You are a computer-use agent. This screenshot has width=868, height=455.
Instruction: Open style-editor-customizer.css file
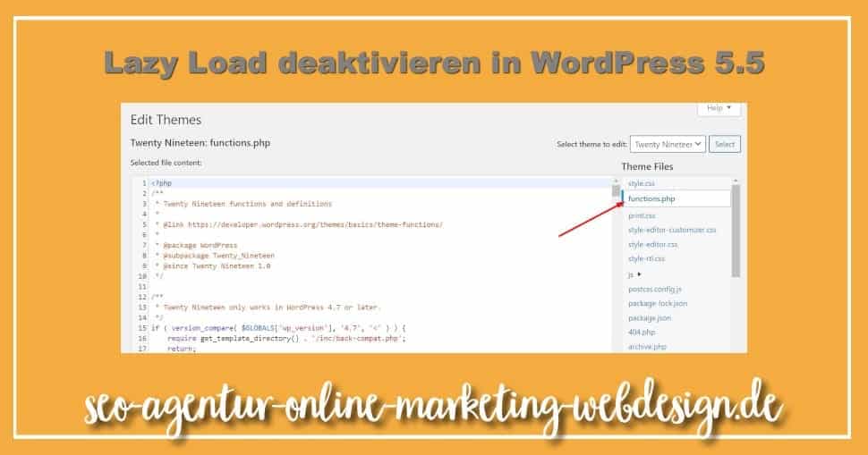(671, 230)
